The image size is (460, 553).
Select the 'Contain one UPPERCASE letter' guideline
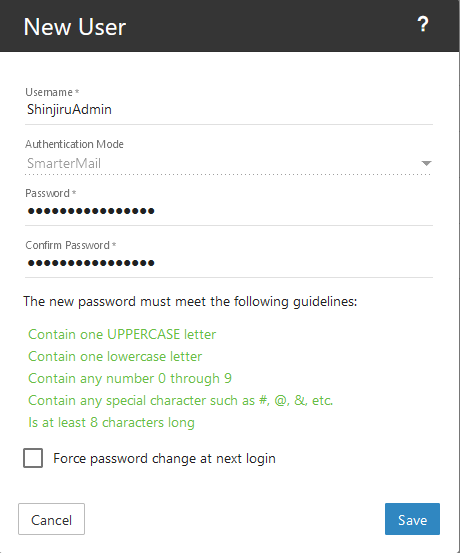(x=122, y=334)
